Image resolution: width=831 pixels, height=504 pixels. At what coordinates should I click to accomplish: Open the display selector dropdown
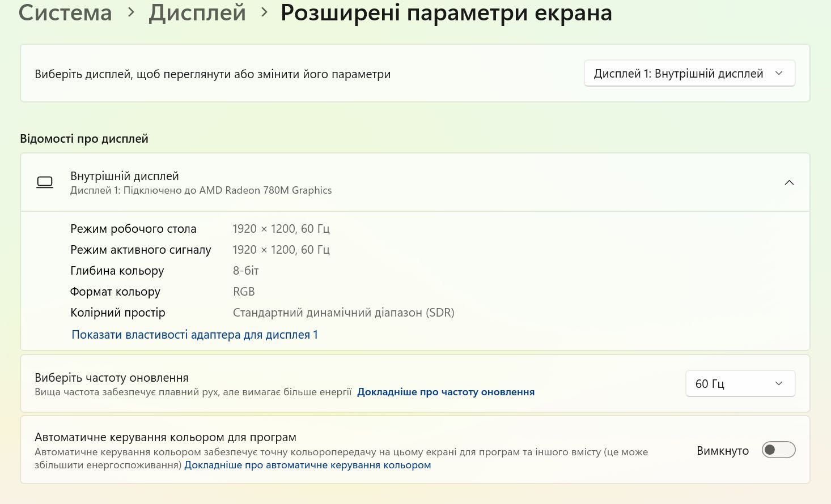689,74
